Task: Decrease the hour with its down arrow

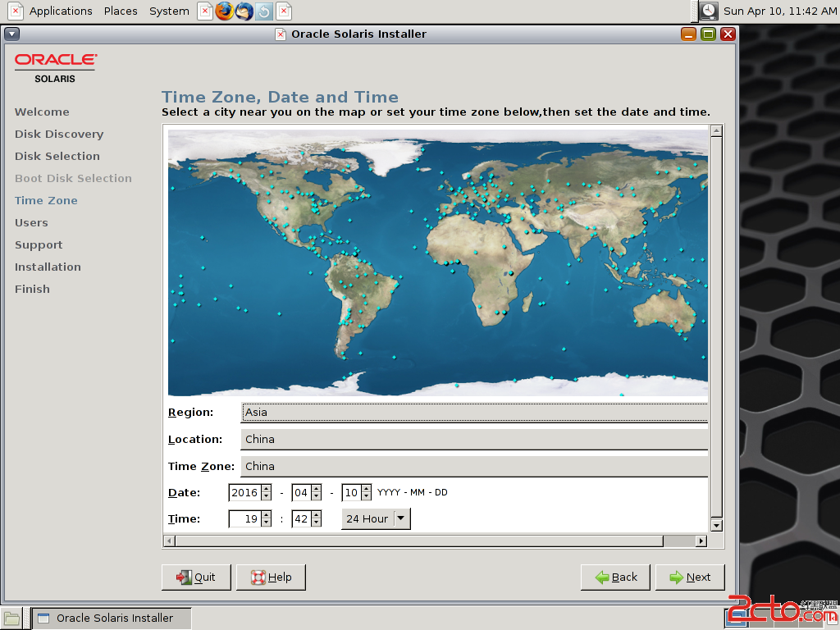Action: click(x=267, y=523)
